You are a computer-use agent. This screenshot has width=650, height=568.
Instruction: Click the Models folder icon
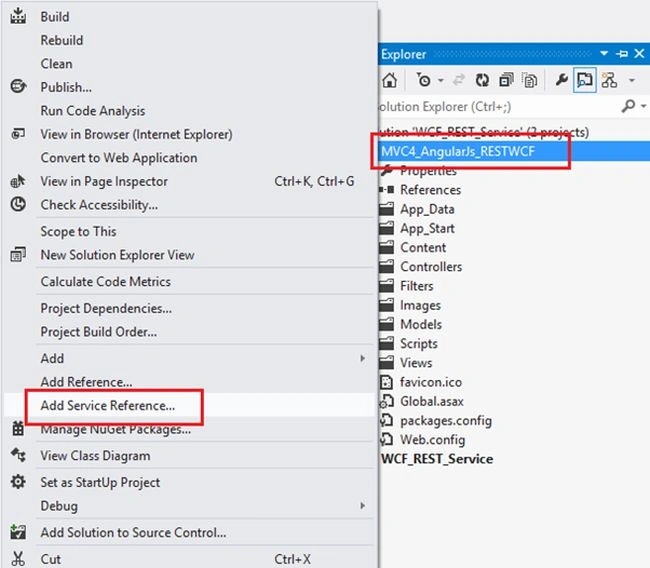[x=386, y=324]
